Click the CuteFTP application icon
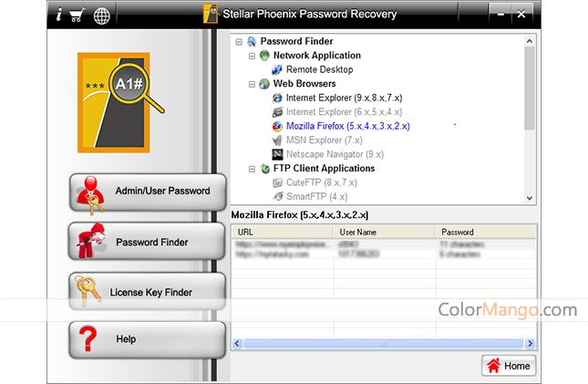 tap(277, 183)
